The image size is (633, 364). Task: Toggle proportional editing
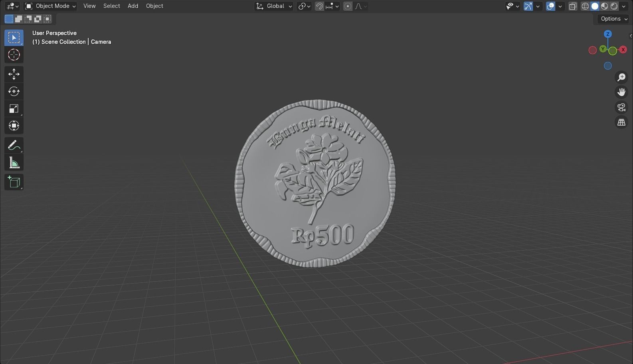pyautogui.click(x=348, y=6)
